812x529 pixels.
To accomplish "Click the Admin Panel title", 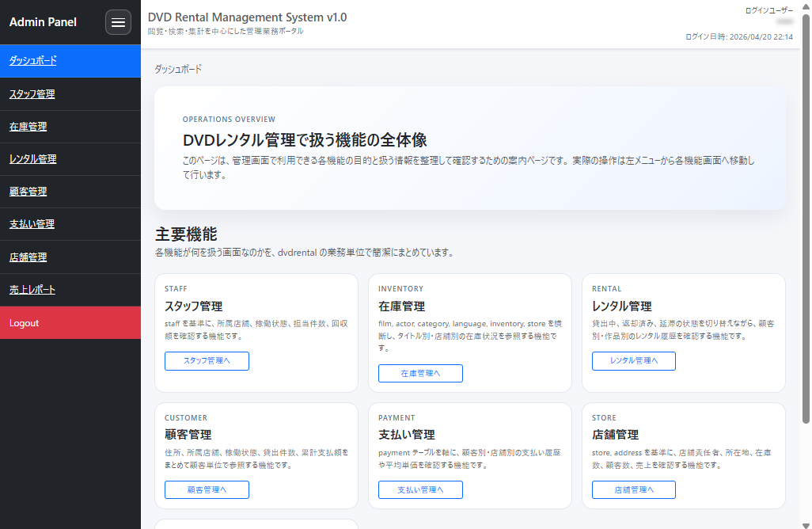I will pos(43,22).
